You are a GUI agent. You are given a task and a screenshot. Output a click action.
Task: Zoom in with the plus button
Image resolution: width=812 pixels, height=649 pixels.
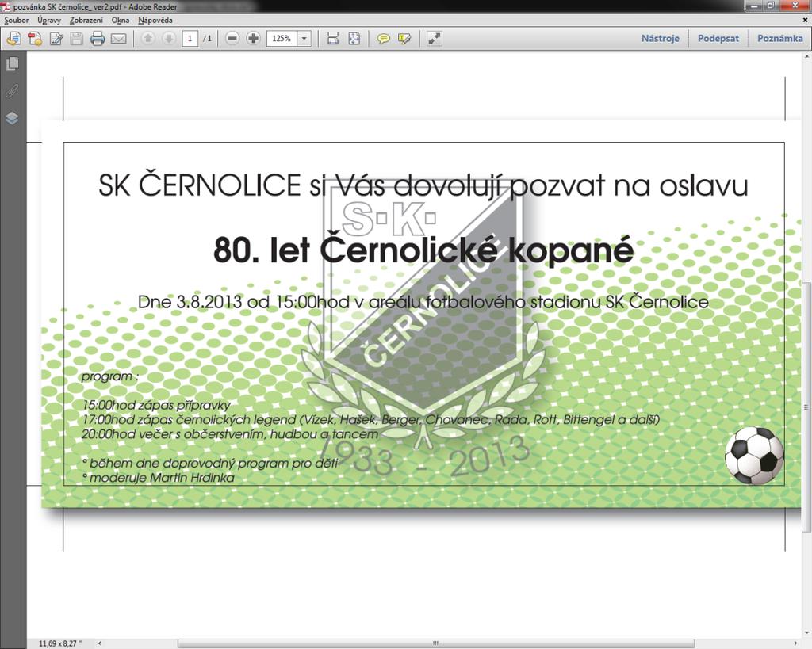253,38
